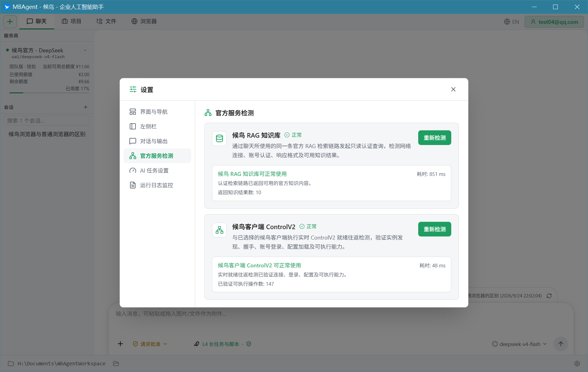
Task: Maximize the MBAgent window
Action: click(556, 7)
